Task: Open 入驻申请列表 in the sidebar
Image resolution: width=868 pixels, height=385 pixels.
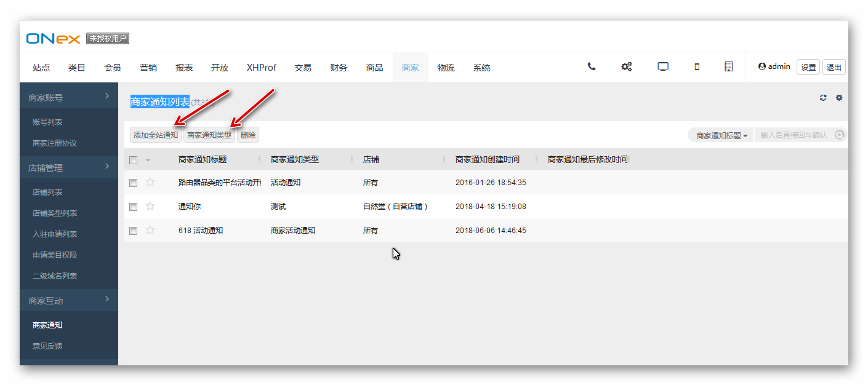Action: tap(55, 234)
